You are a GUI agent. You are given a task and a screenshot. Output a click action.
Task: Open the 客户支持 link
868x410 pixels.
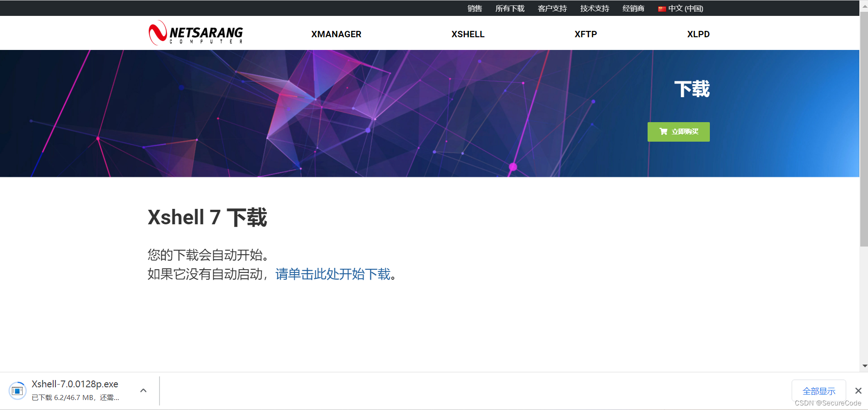(552, 8)
